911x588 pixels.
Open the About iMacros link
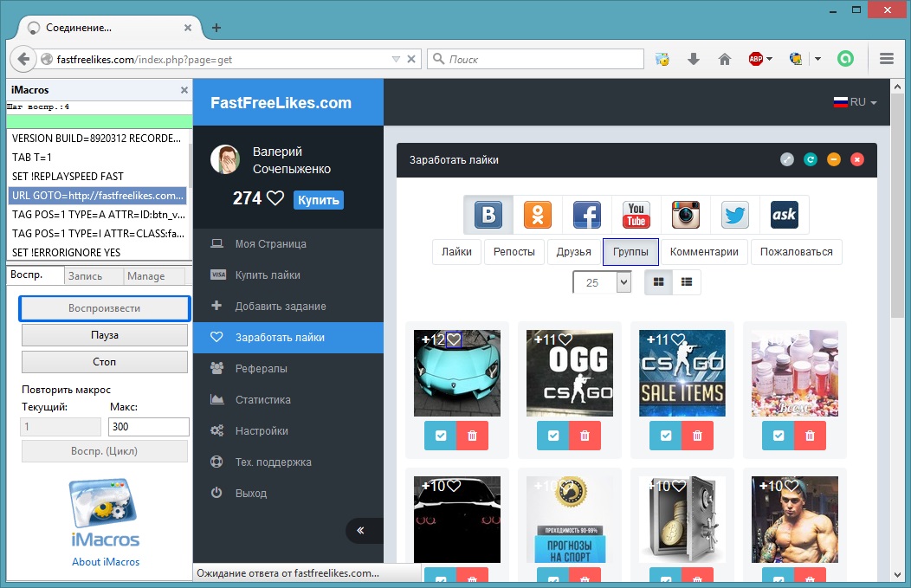[x=106, y=562]
